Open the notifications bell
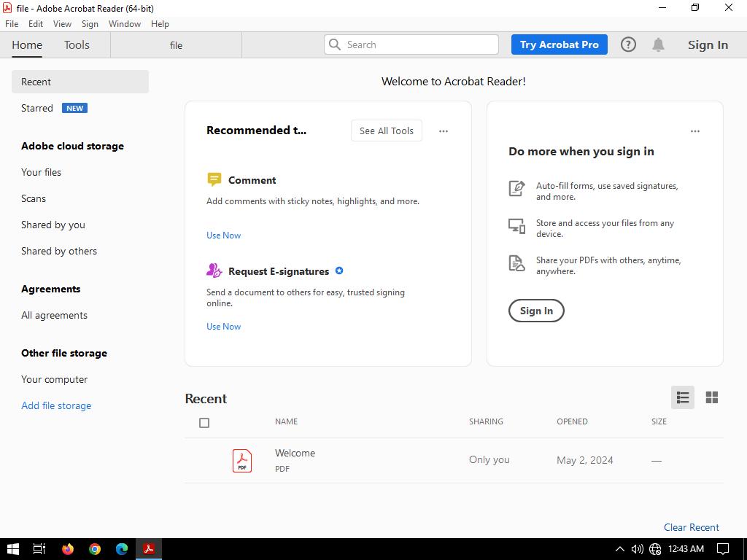 pos(658,44)
